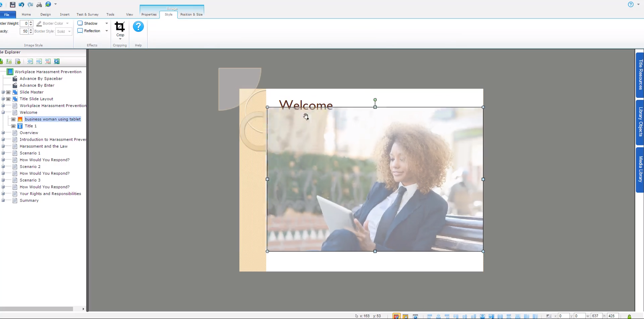The height and width of the screenshot is (319, 644).
Task: Open the Border Color dropdown
Action: 68,23
